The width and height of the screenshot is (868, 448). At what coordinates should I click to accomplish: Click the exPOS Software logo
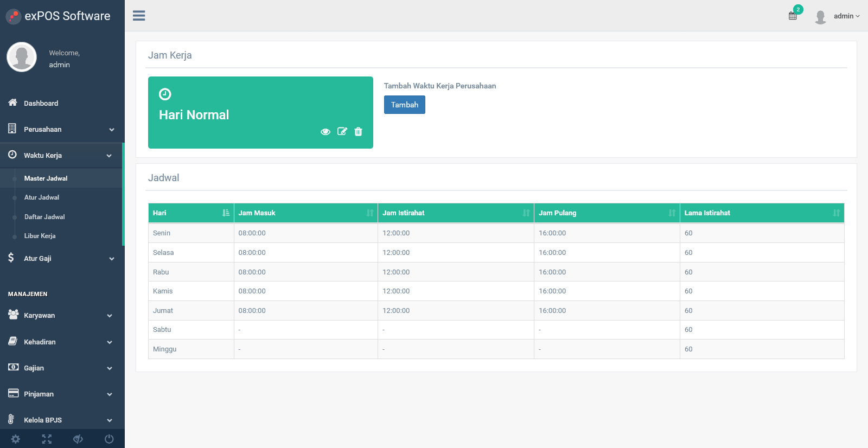point(58,16)
